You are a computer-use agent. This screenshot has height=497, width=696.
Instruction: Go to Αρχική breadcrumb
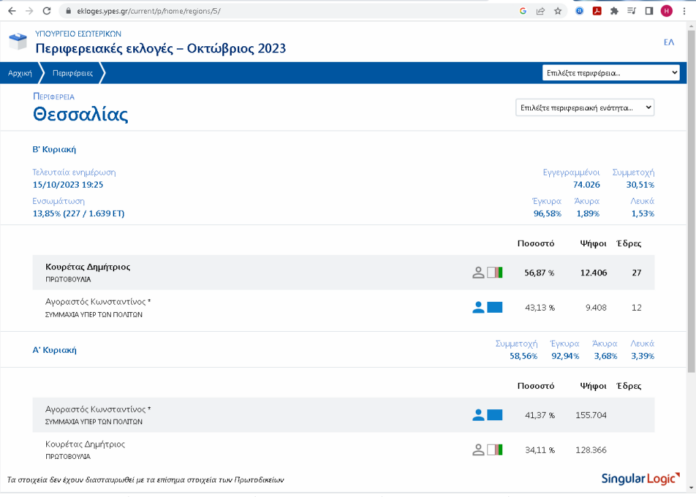20,73
